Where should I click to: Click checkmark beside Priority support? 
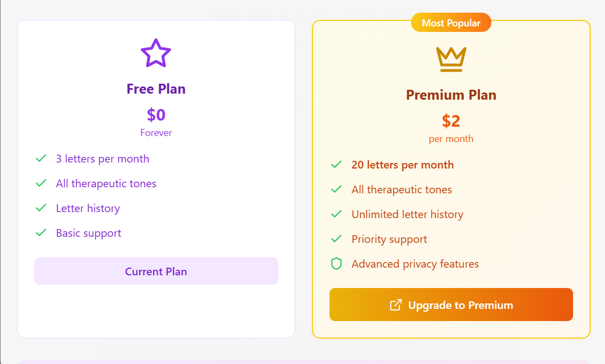(x=336, y=239)
